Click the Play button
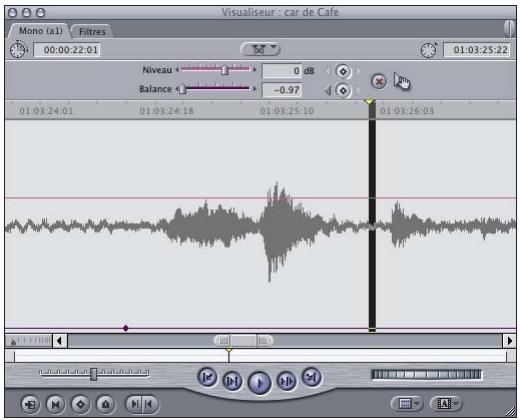The height and width of the screenshot is (420, 520). [260, 382]
